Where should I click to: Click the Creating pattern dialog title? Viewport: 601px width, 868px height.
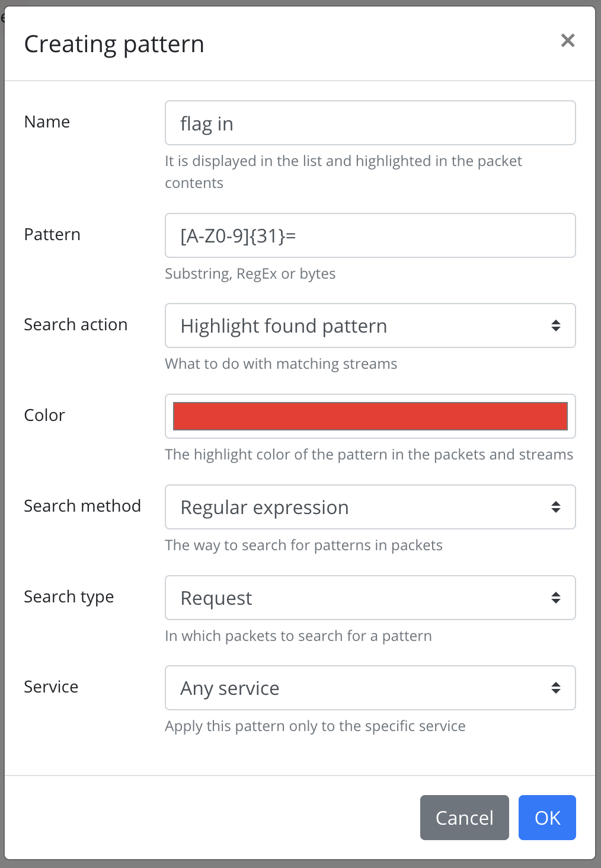114,43
